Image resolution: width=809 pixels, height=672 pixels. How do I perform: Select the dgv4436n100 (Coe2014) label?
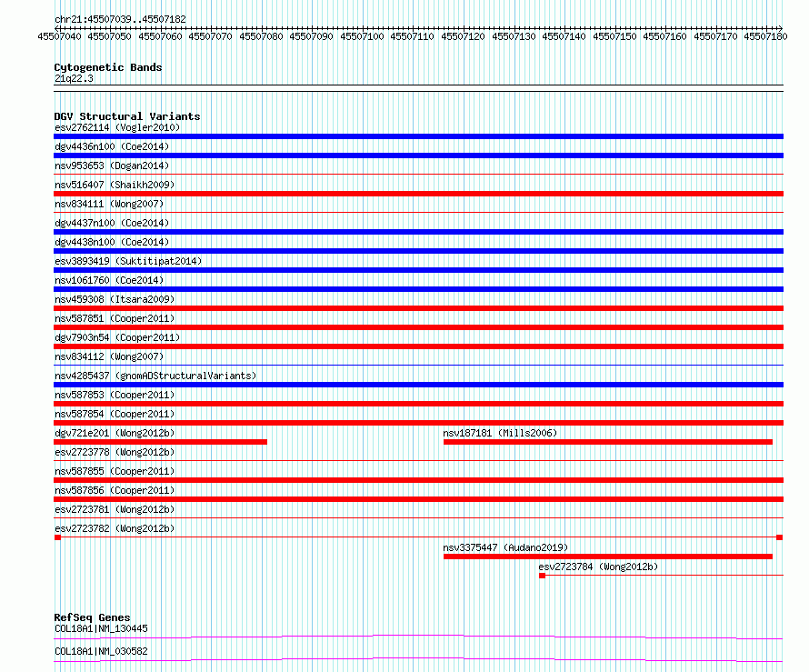click(x=112, y=146)
